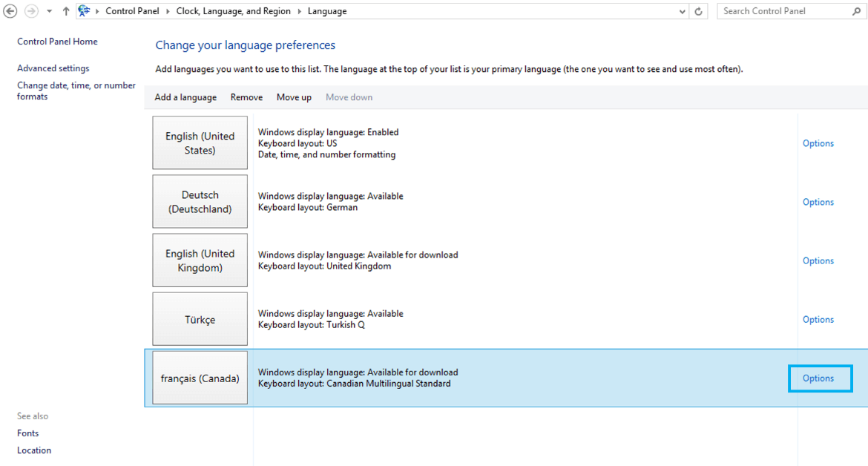Open Change date, time, or number formats

pos(76,91)
